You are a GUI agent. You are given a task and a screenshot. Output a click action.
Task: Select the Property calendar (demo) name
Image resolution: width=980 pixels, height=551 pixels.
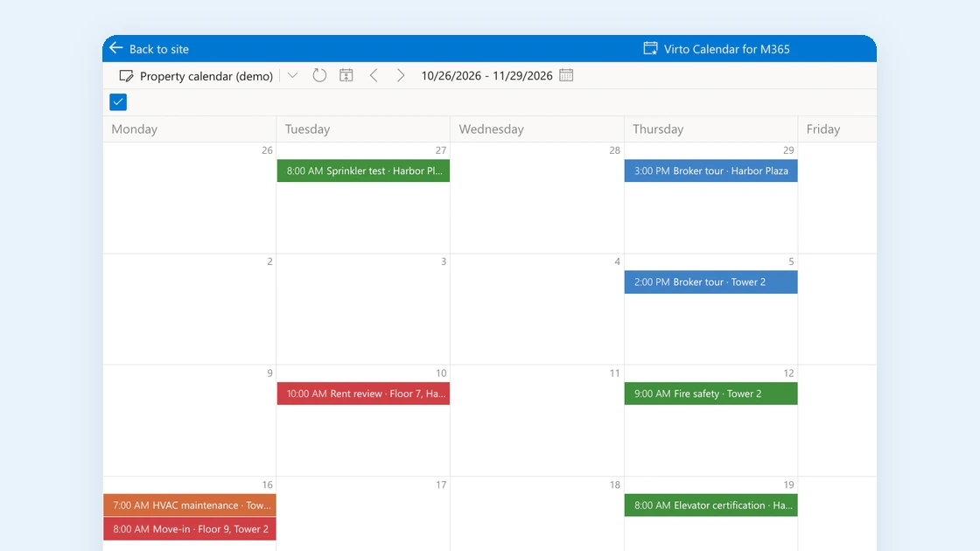206,75
